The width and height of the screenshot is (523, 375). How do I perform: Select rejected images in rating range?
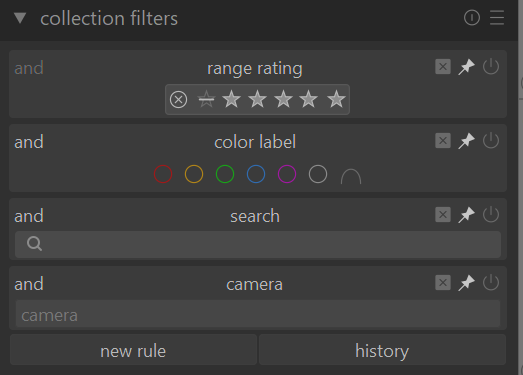click(178, 99)
